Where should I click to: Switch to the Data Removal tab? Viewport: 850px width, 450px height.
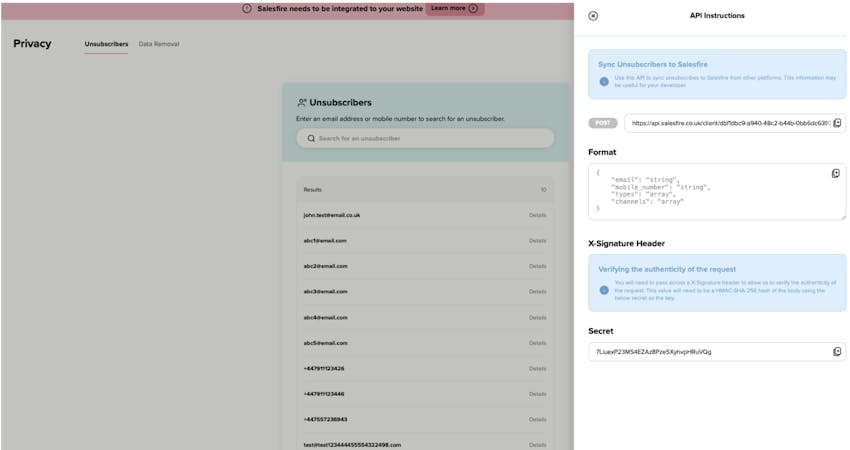pos(159,44)
